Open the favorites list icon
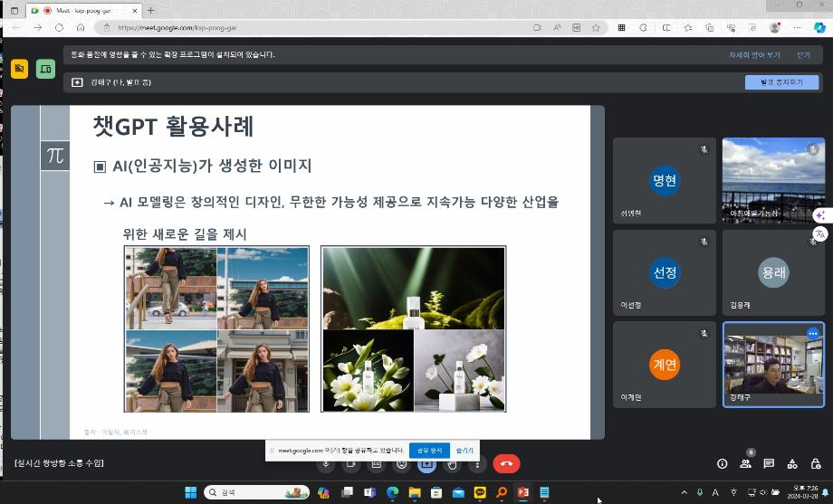This screenshot has height=504, width=833. [x=688, y=28]
